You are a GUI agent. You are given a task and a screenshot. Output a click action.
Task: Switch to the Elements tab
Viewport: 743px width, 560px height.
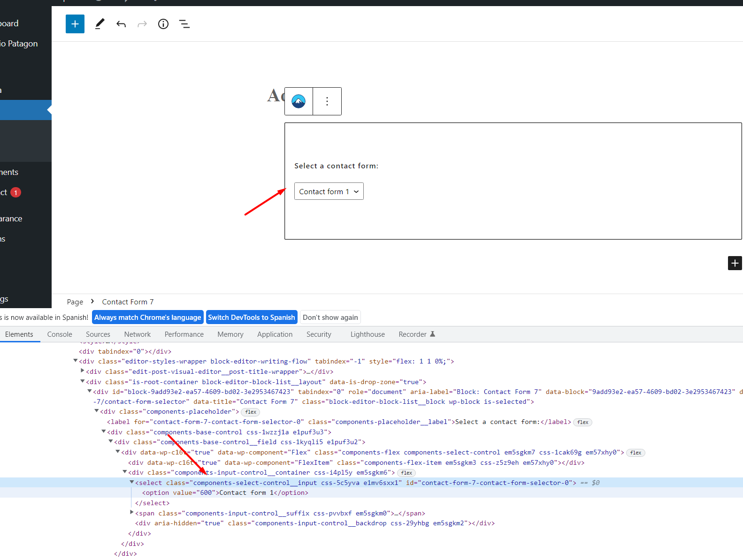click(x=19, y=334)
